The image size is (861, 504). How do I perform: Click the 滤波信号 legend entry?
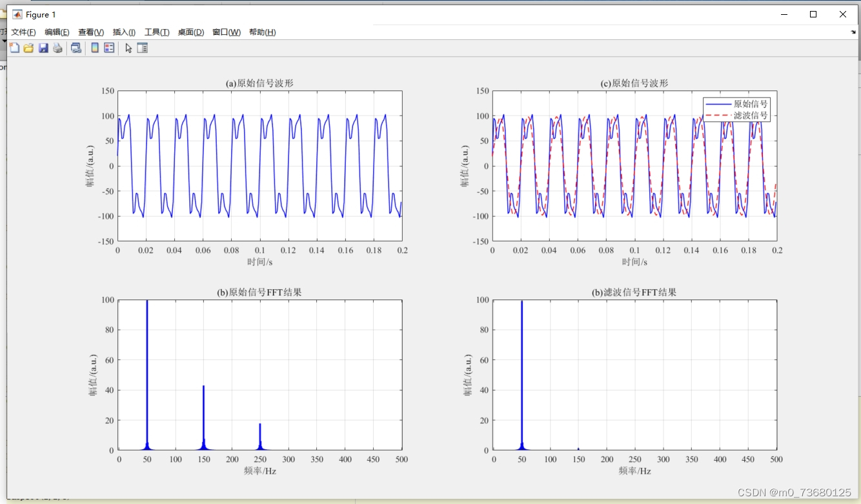(736, 115)
